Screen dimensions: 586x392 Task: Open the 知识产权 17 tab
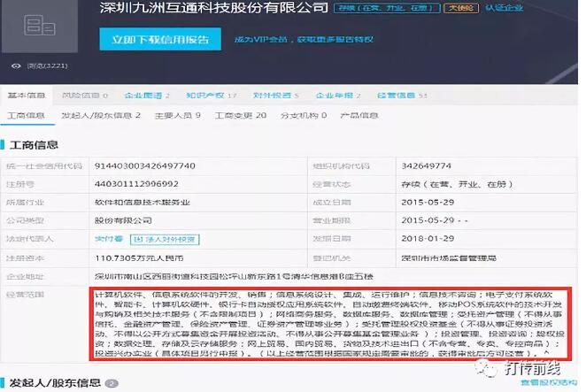click(x=212, y=96)
